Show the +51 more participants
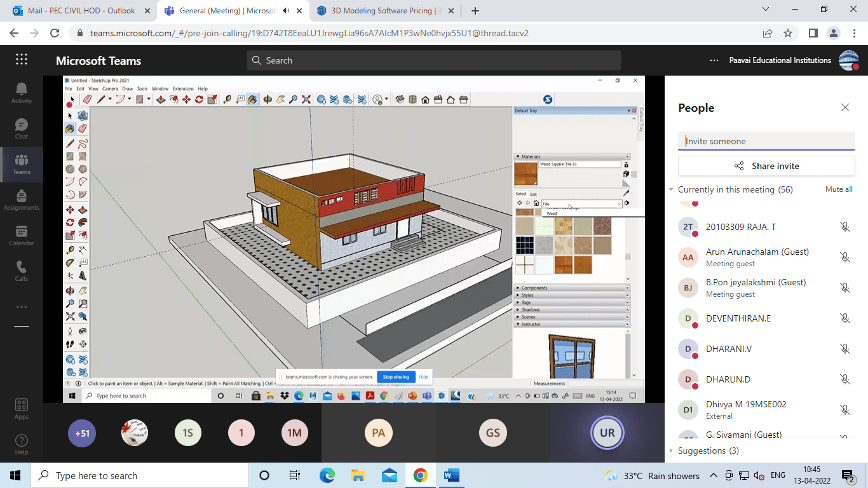Viewport: 868px width, 488px height. [82, 433]
